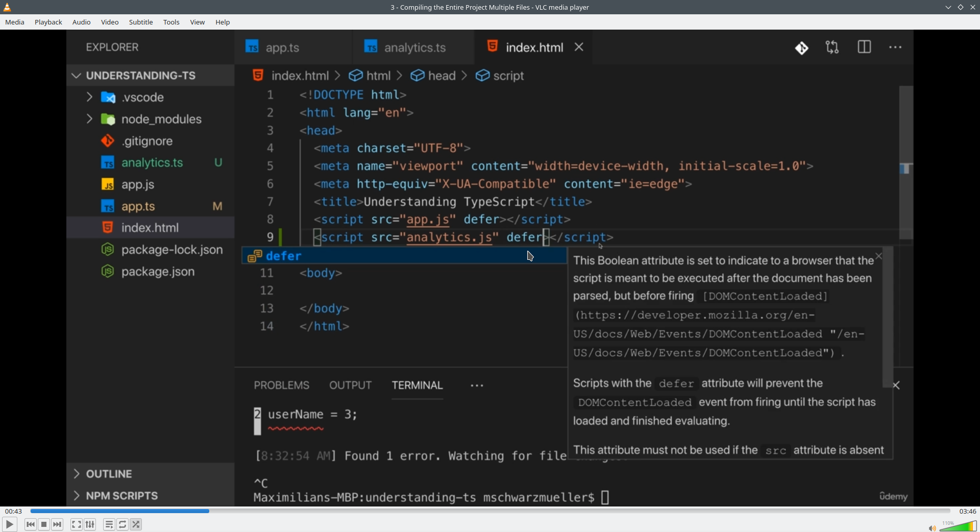Open the View menu
The width and height of the screenshot is (980, 532).
[x=198, y=22]
